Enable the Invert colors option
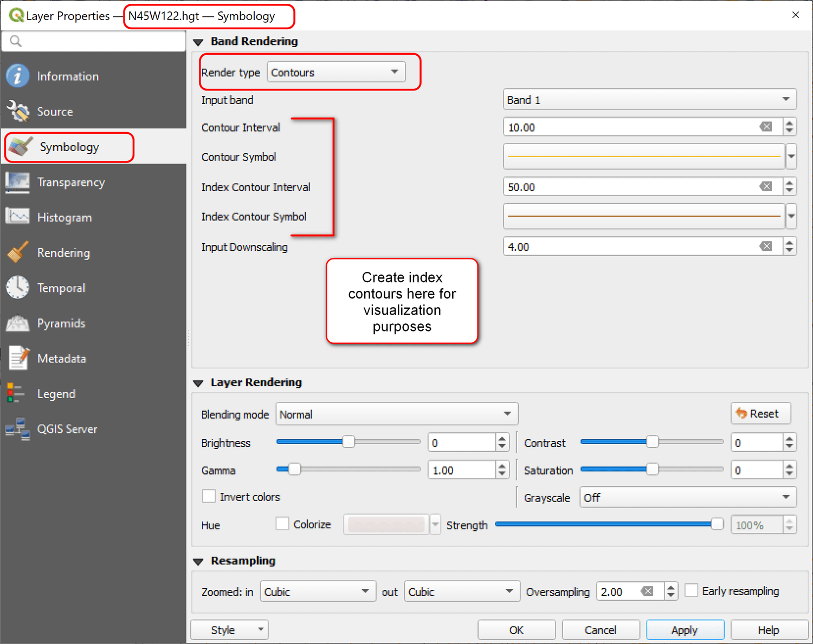Image resolution: width=813 pixels, height=644 pixels. (209, 496)
